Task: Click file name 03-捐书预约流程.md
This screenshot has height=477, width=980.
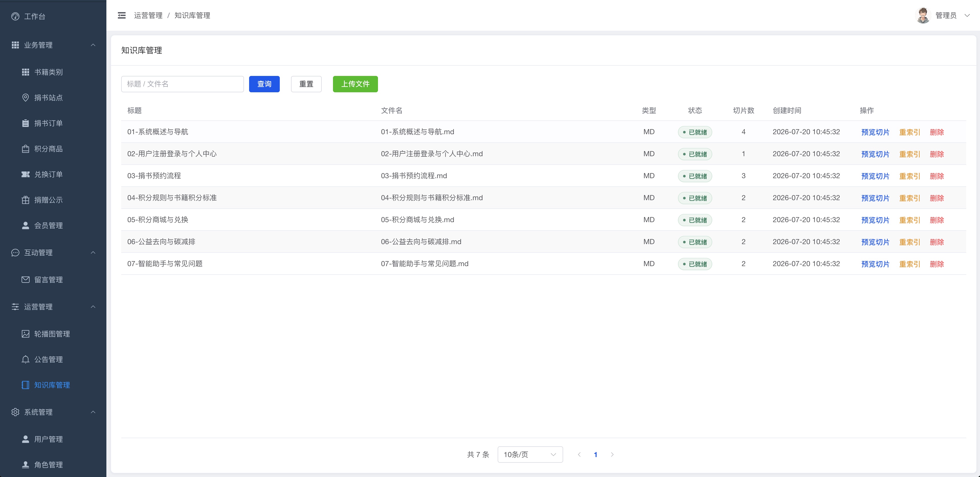Action: 414,176
